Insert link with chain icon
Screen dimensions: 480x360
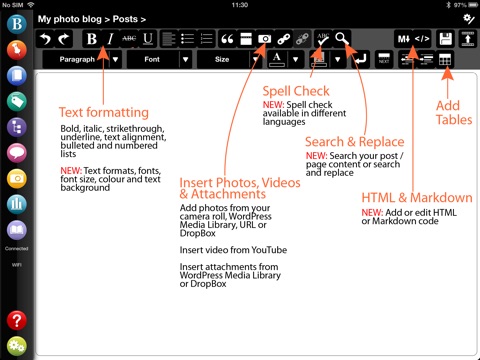pos(284,39)
